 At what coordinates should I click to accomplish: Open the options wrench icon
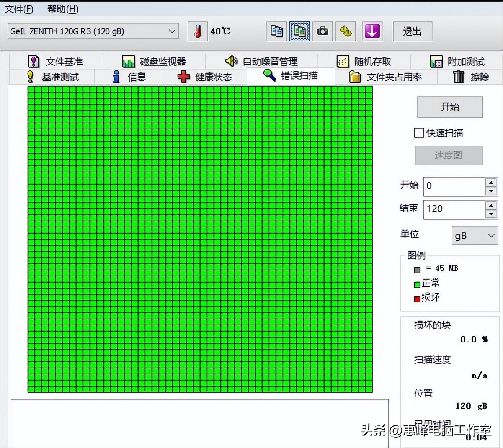(346, 31)
